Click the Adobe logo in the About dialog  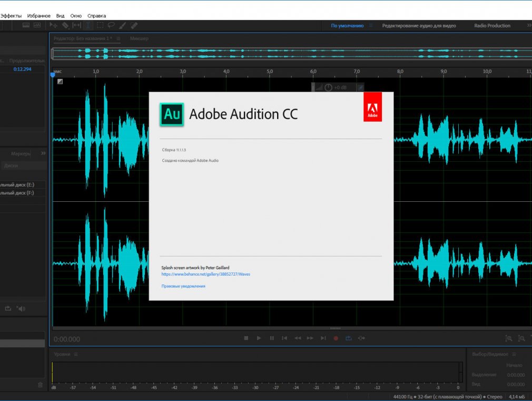pos(372,106)
